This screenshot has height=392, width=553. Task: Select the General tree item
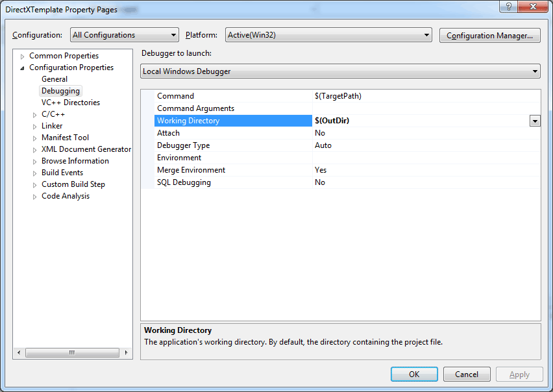[55, 79]
